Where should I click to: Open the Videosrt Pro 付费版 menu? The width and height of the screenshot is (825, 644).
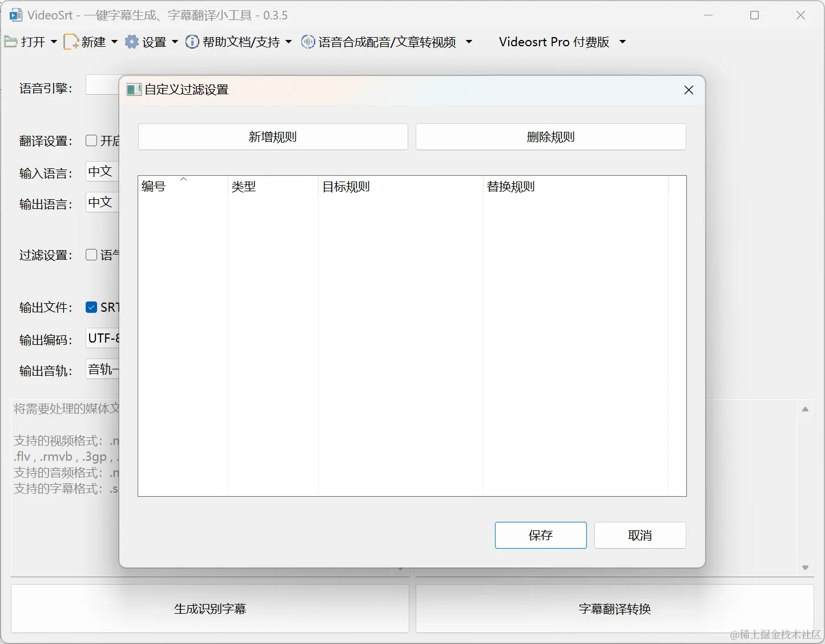click(554, 42)
